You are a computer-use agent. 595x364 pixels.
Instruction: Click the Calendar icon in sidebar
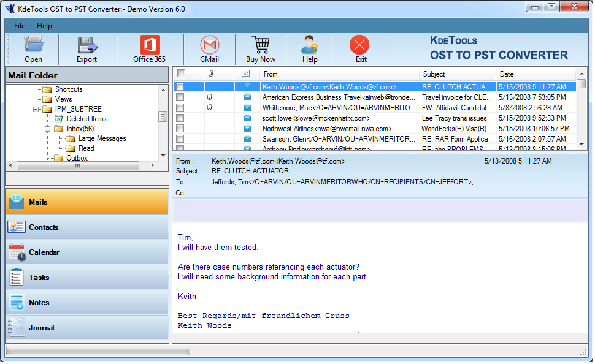[17, 252]
